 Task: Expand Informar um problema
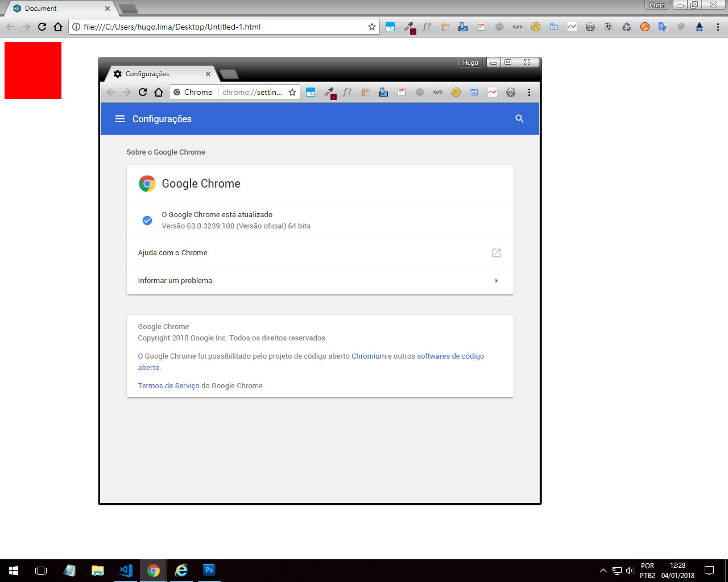click(320, 281)
